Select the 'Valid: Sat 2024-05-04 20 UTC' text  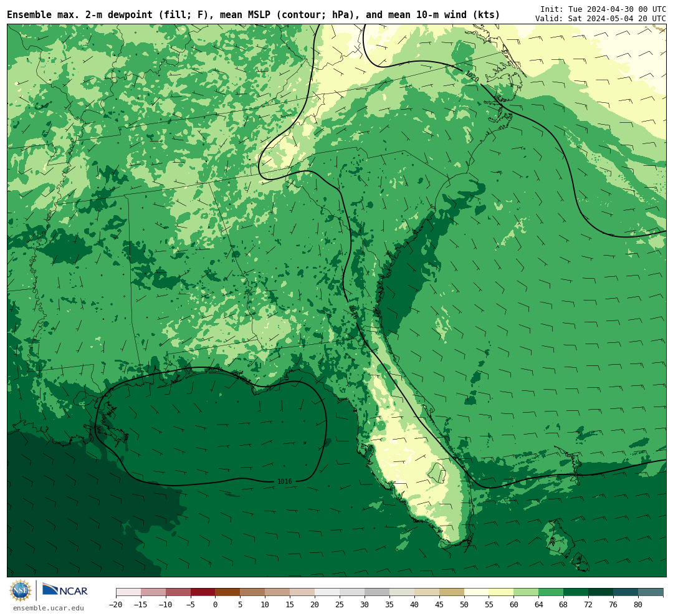click(601, 19)
